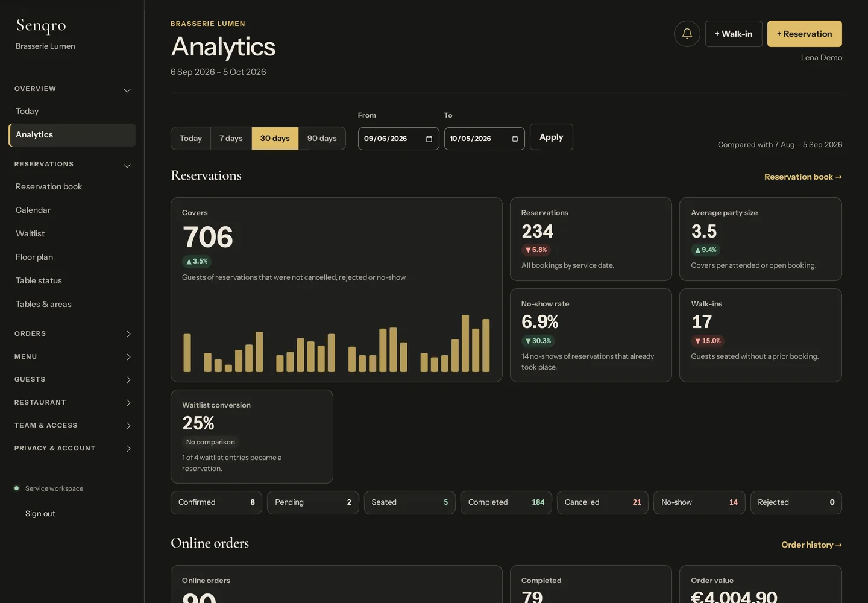This screenshot has height=603, width=868.
Task: Add a new Walk-in
Action: 734,34
